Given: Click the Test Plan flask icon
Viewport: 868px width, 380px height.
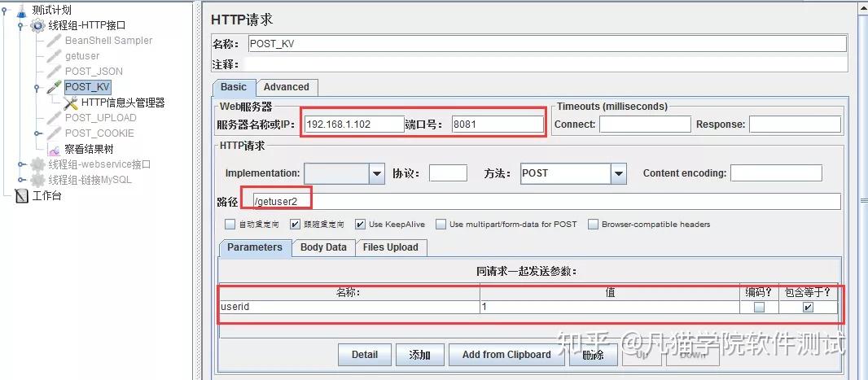Looking at the screenshot, I should [x=22, y=10].
